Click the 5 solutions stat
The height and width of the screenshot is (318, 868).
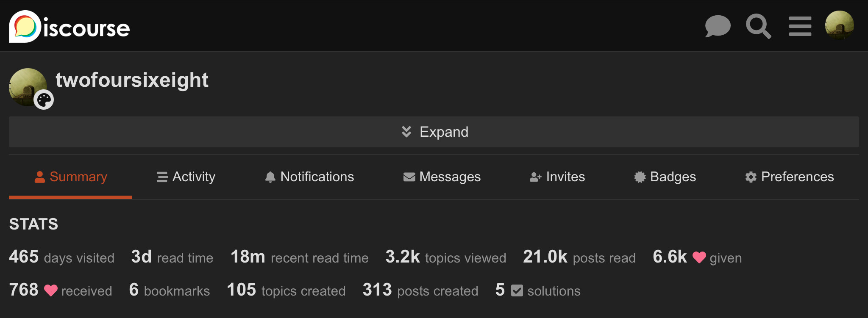[x=538, y=290]
